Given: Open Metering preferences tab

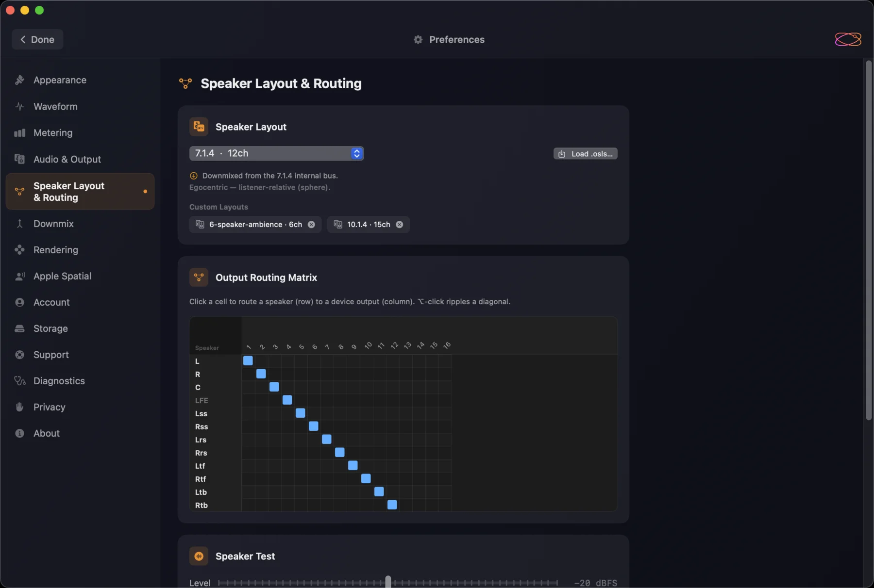Looking at the screenshot, I should click(x=80, y=132).
